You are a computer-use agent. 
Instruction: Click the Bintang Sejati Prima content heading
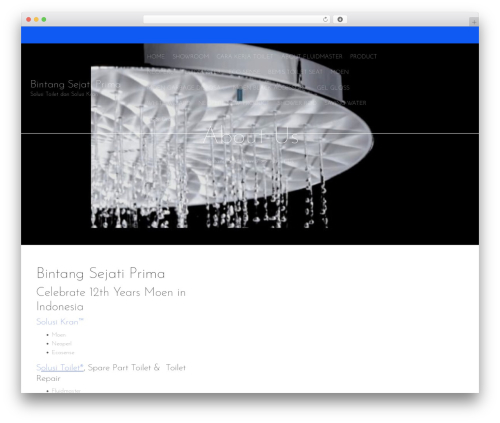click(x=101, y=274)
